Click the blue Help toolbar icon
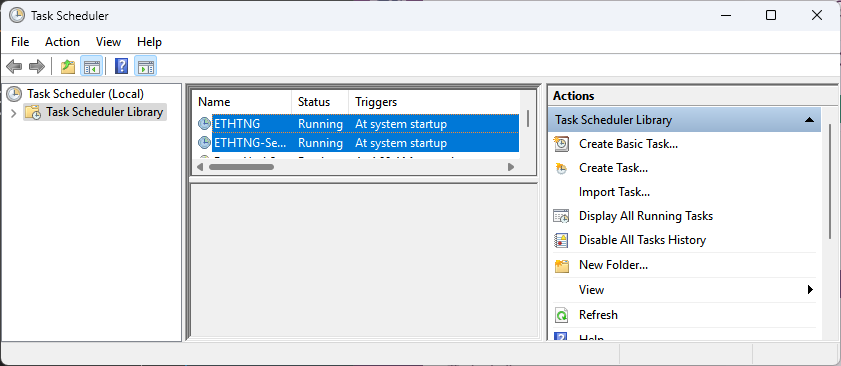This screenshot has width=841, height=366. (122, 67)
